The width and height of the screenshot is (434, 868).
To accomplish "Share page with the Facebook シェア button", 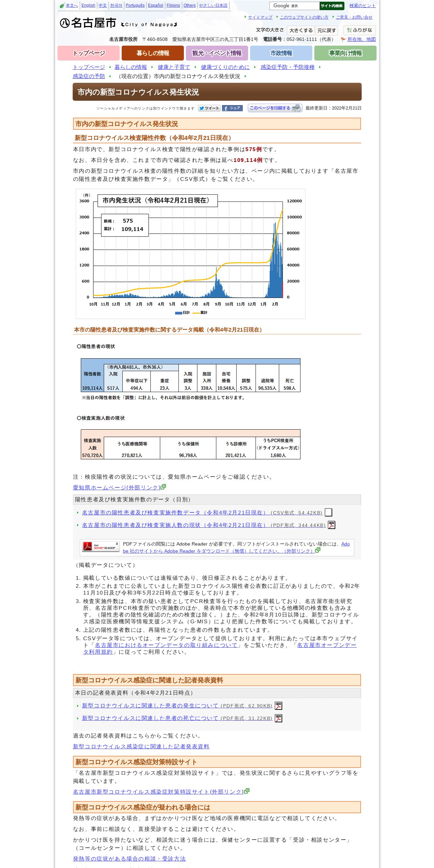I will click(232, 108).
